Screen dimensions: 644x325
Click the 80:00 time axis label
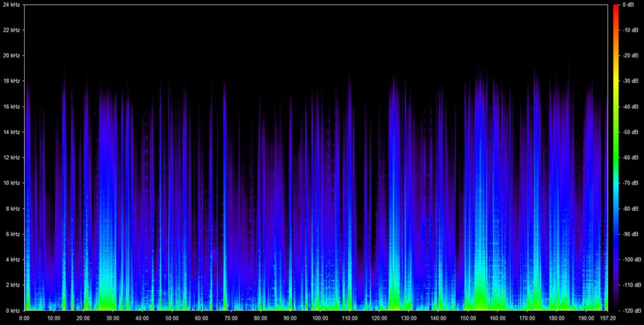260,318
